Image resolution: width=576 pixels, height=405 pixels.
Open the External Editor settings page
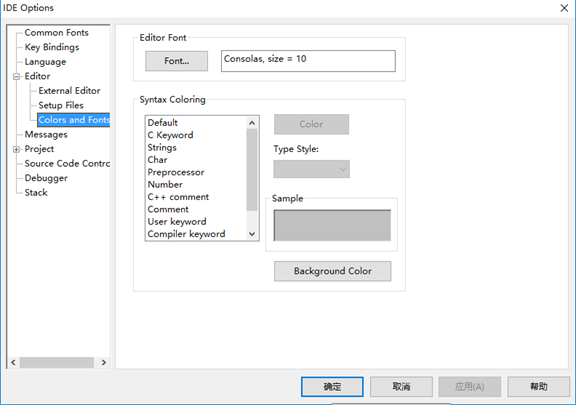click(x=69, y=91)
